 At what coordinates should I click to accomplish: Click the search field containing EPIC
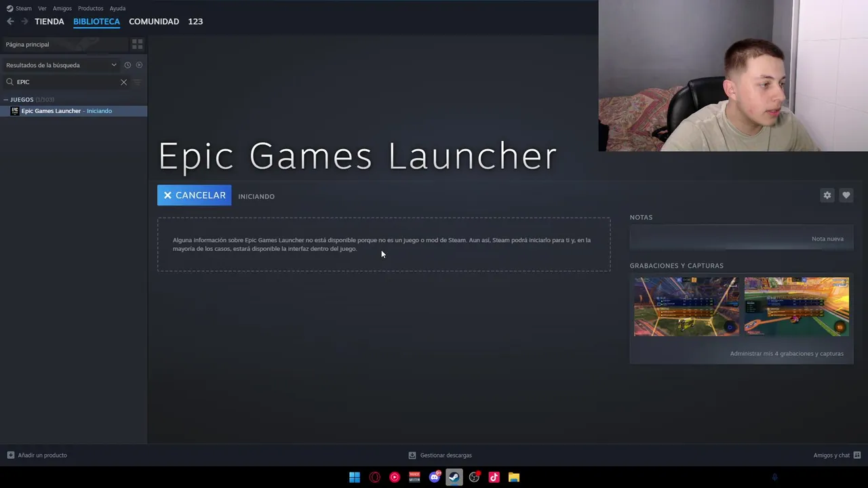coord(66,82)
